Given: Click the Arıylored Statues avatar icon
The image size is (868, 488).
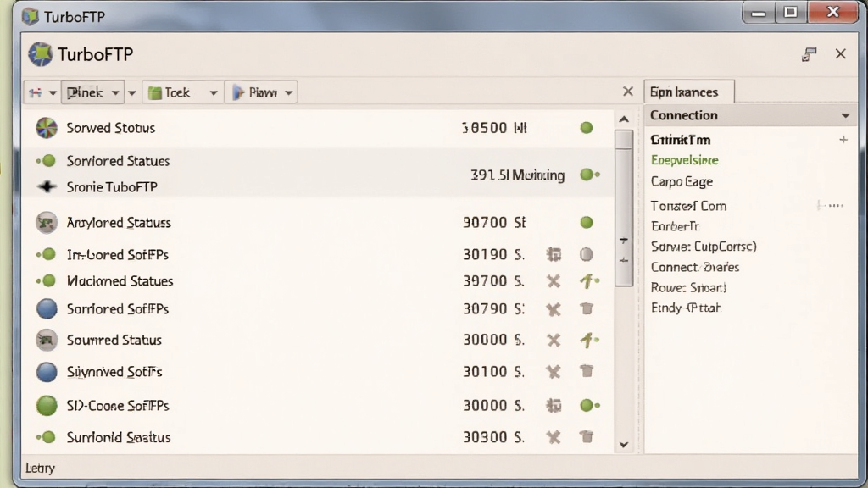Looking at the screenshot, I should (47, 223).
